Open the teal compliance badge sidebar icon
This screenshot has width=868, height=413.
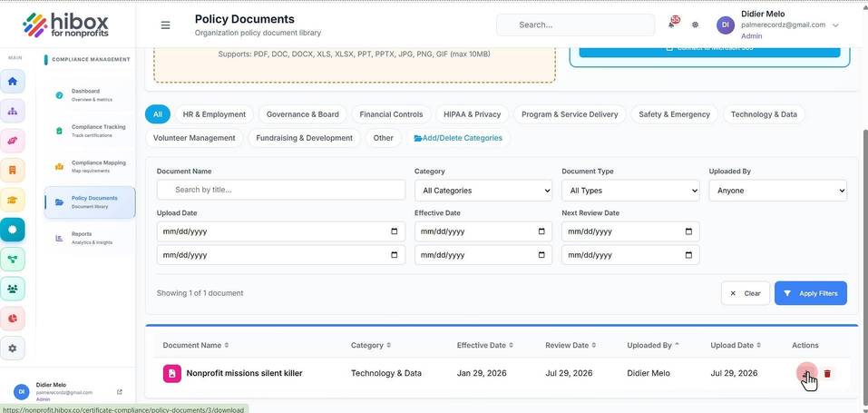(x=12, y=229)
